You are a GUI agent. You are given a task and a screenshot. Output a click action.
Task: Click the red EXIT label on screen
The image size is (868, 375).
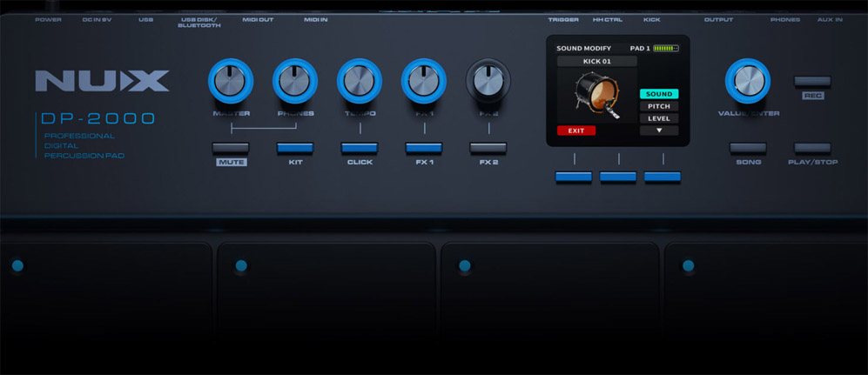[x=576, y=131]
